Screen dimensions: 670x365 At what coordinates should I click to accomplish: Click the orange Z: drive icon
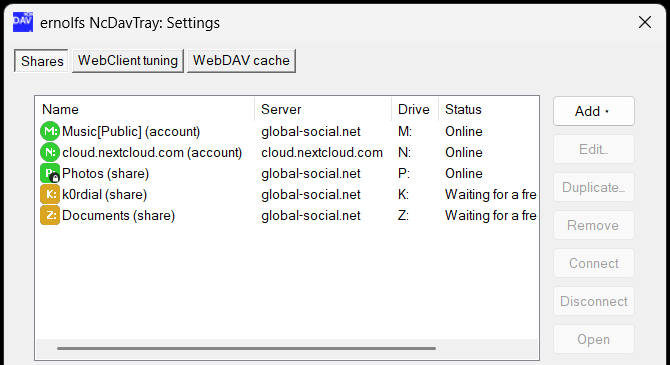[x=50, y=215]
